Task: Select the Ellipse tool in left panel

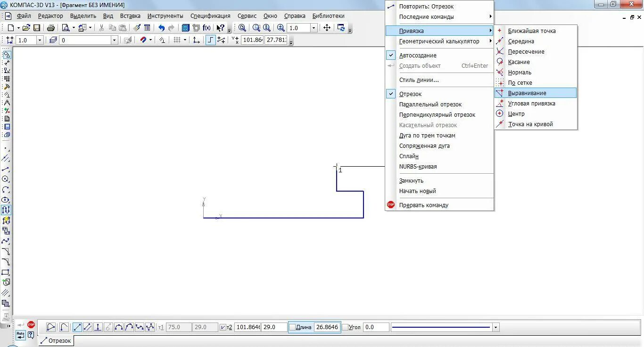Action: coord(6,200)
